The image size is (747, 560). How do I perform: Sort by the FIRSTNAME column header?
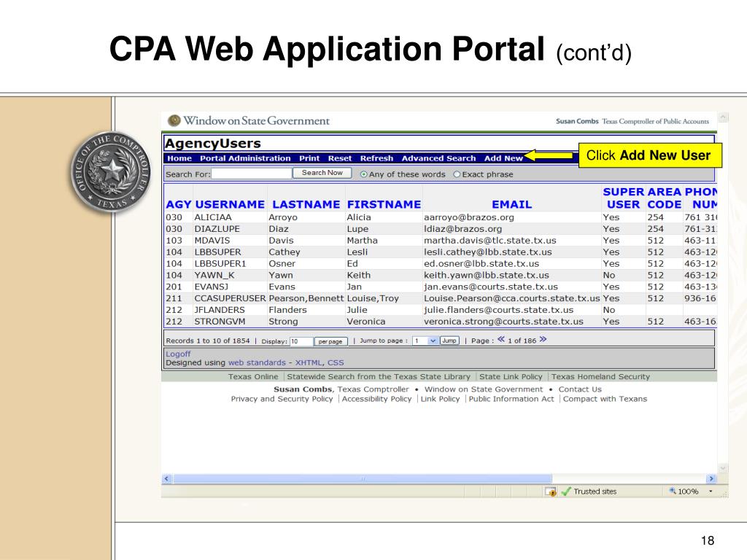click(384, 204)
